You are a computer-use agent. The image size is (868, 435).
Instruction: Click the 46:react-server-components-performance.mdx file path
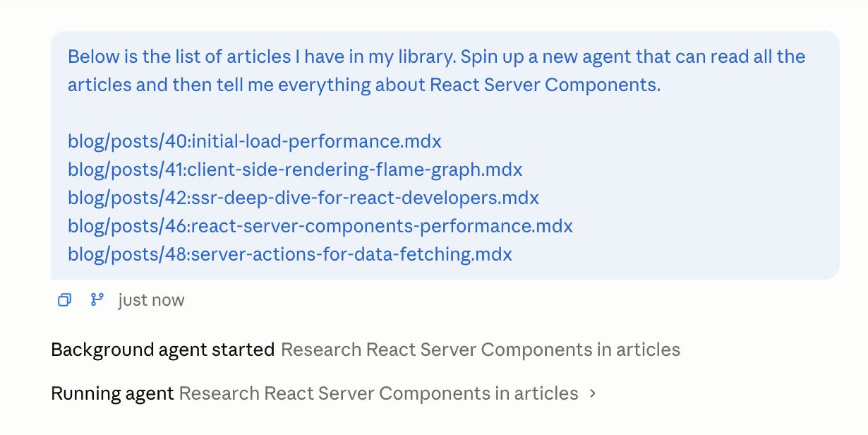coord(320,226)
